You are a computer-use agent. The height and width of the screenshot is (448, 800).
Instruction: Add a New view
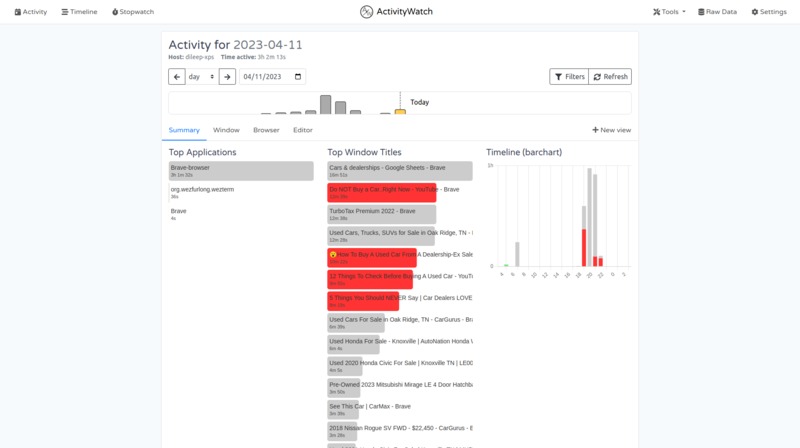click(x=611, y=130)
